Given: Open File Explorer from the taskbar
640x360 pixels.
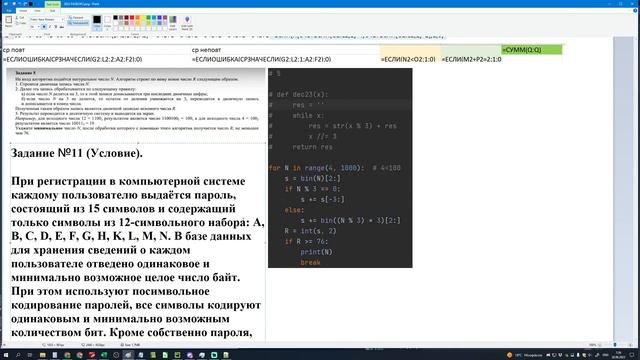Looking at the screenshot, I should 42,355.
